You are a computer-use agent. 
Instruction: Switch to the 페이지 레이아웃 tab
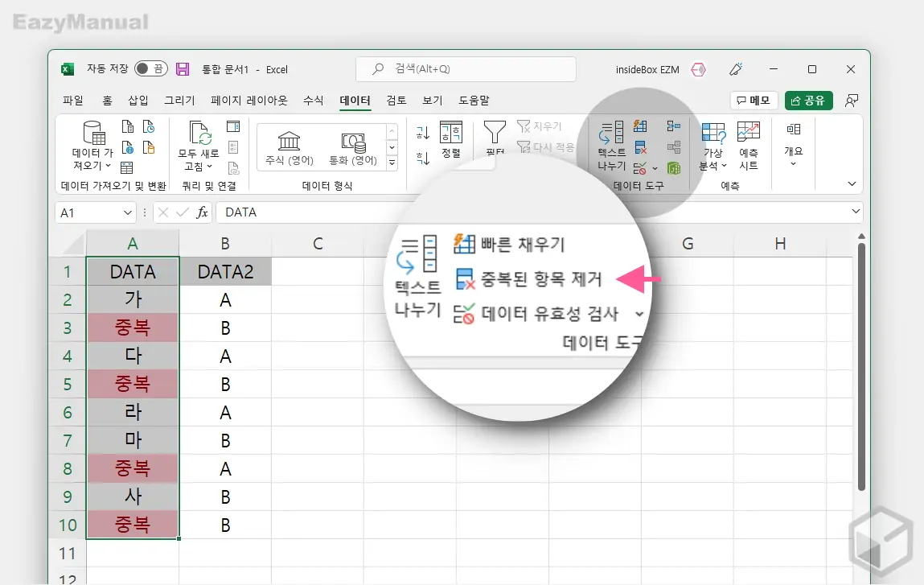[249, 101]
